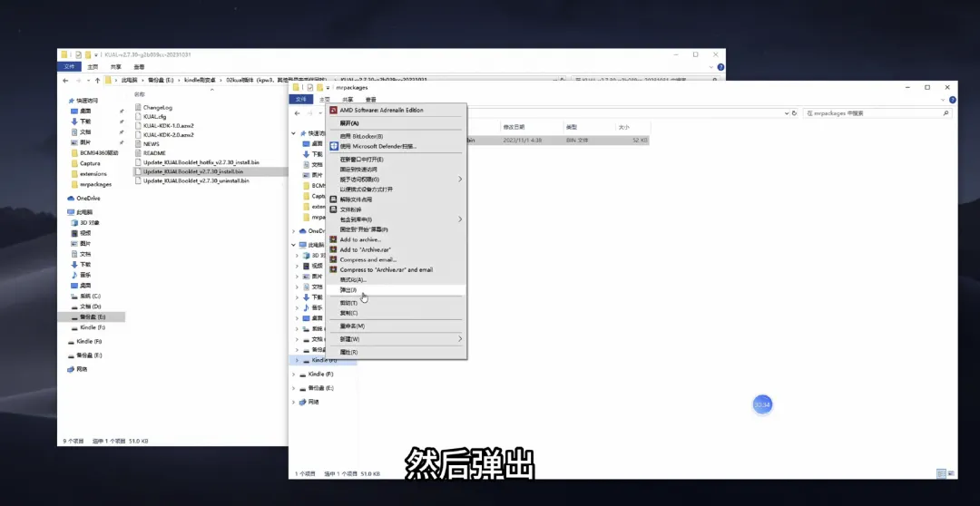Screen dimensions: 980x506
Task: Open recent locations dropdown in KUAL window
Action: (88, 80)
